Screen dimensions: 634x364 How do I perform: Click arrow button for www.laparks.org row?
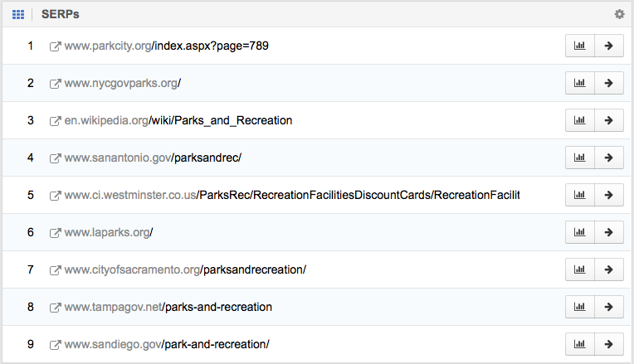click(608, 232)
